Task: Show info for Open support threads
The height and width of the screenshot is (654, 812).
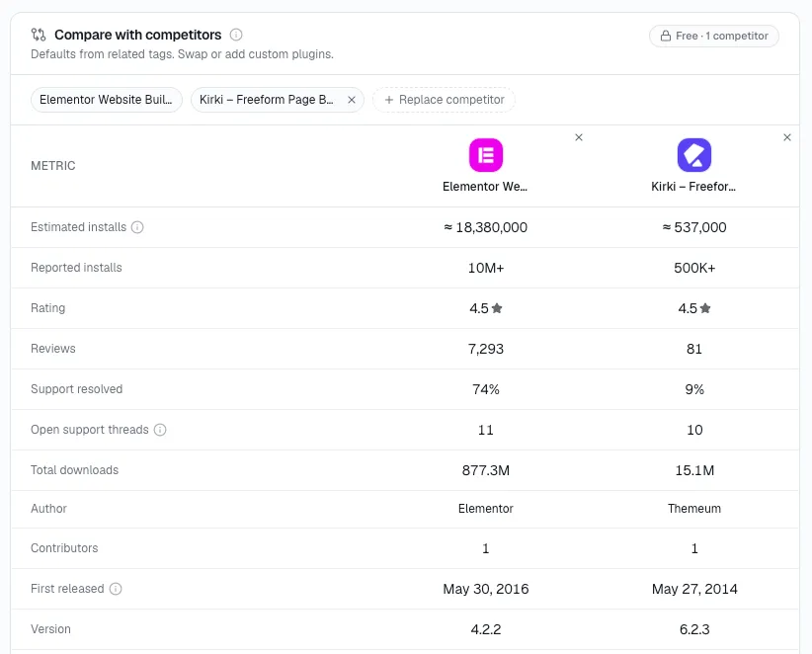Action: [160, 430]
